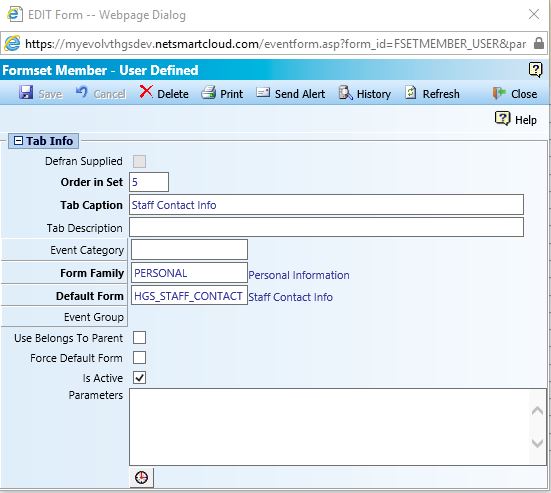
Task: Open Help below the toolbar
Action: tap(516, 119)
